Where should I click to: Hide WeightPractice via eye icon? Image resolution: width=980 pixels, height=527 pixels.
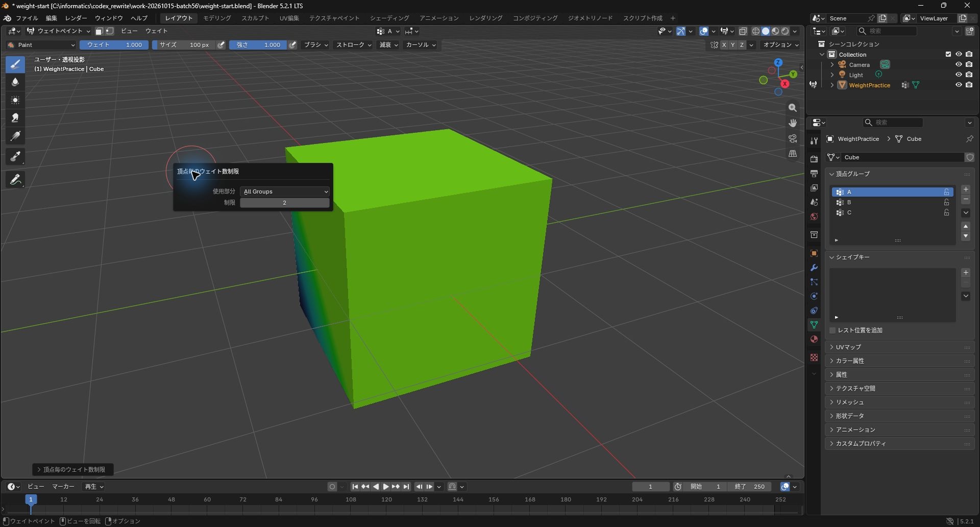pyautogui.click(x=959, y=85)
